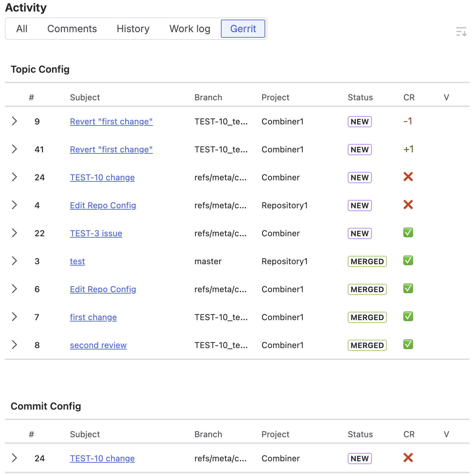
Task: Open the TEST-3 issue link
Action: pos(96,233)
